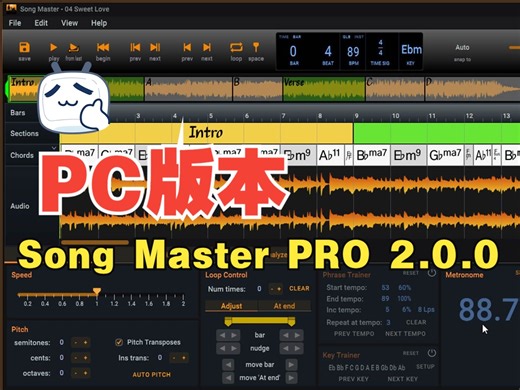Screen dimensions: 520x390
Task: Set position on the Speed slider handle
Action: (97, 292)
